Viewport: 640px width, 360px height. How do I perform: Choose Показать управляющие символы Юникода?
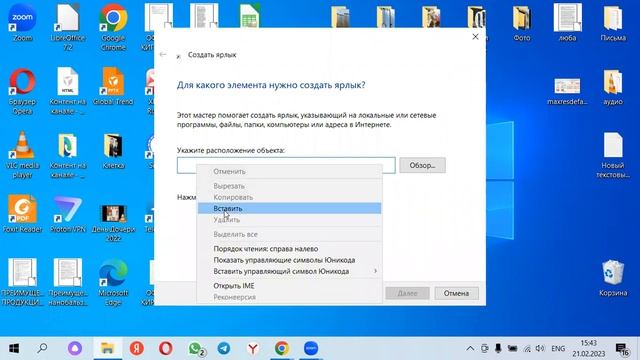click(289, 260)
